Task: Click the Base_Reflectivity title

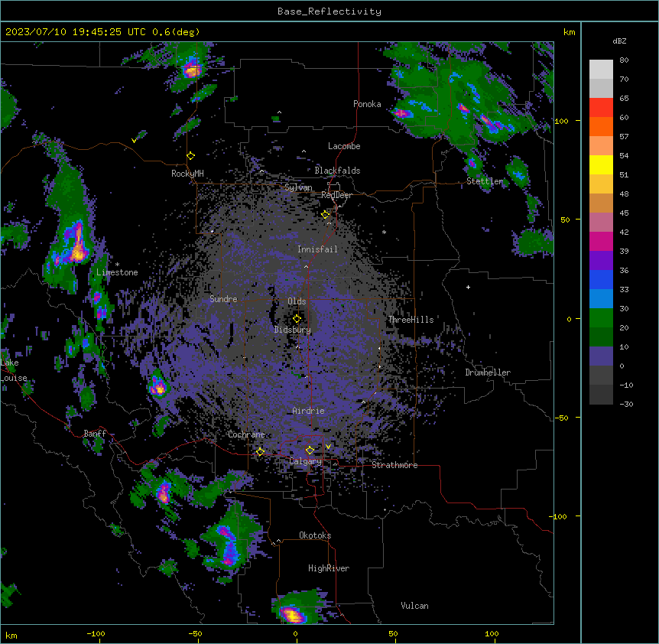Action: (329, 11)
